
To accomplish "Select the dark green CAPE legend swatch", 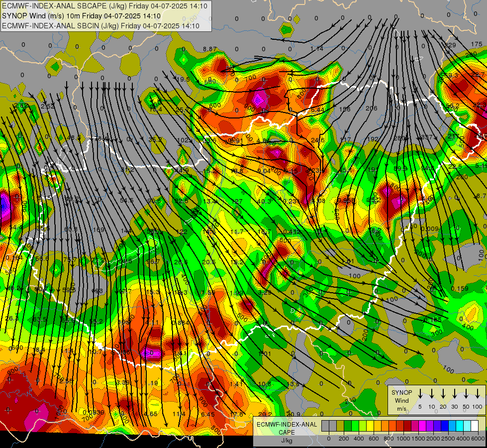I will (x=348, y=426).
